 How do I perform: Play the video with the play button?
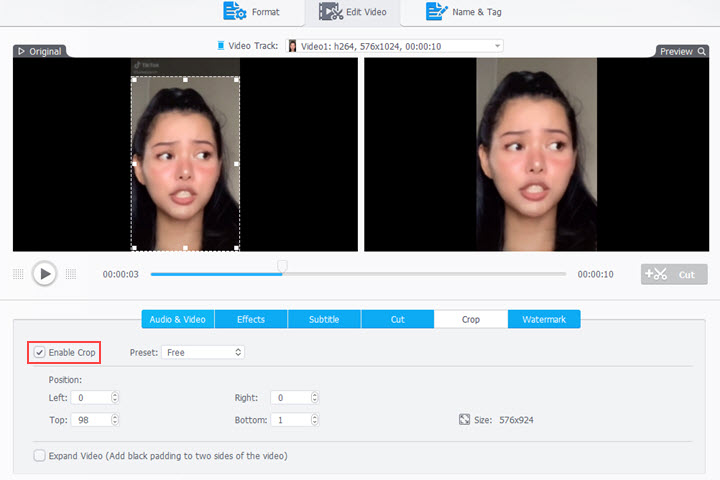pos(45,274)
